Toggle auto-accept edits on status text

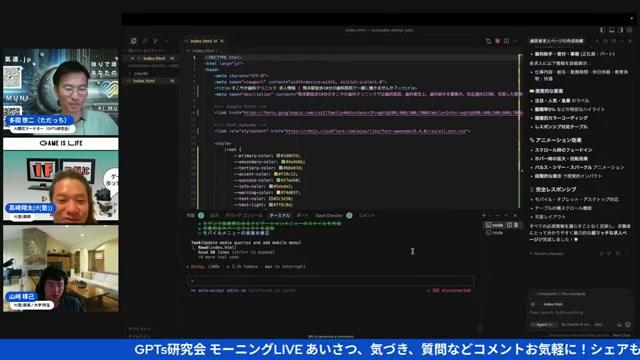[x=222, y=291]
